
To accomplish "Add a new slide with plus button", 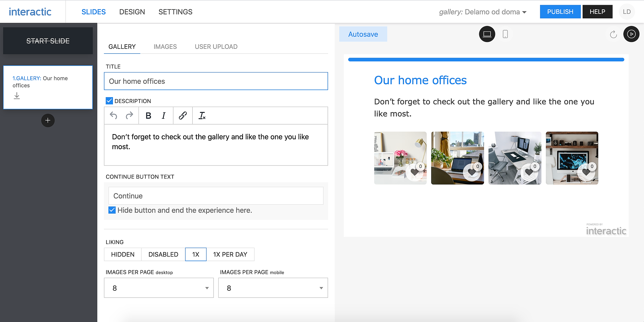I will (x=48, y=120).
